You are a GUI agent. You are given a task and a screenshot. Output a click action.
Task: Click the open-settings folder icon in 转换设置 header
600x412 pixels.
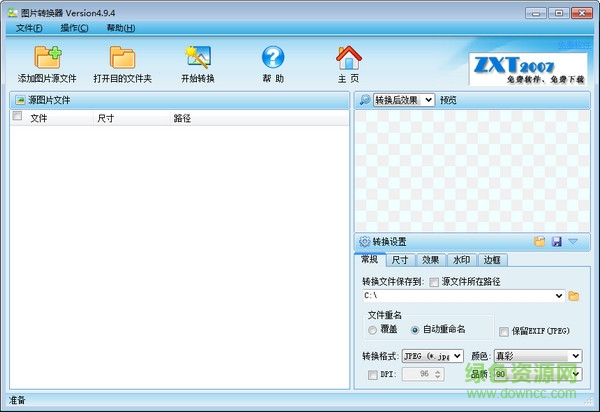540,241
